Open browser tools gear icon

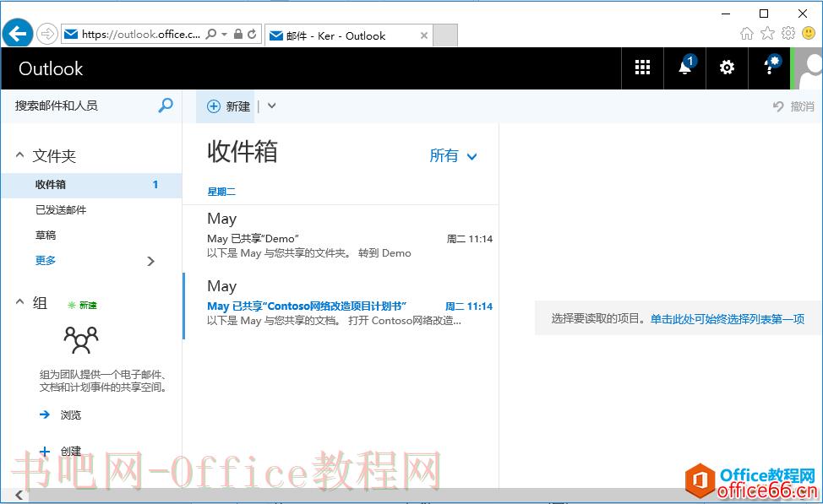(x=788, y=34)
